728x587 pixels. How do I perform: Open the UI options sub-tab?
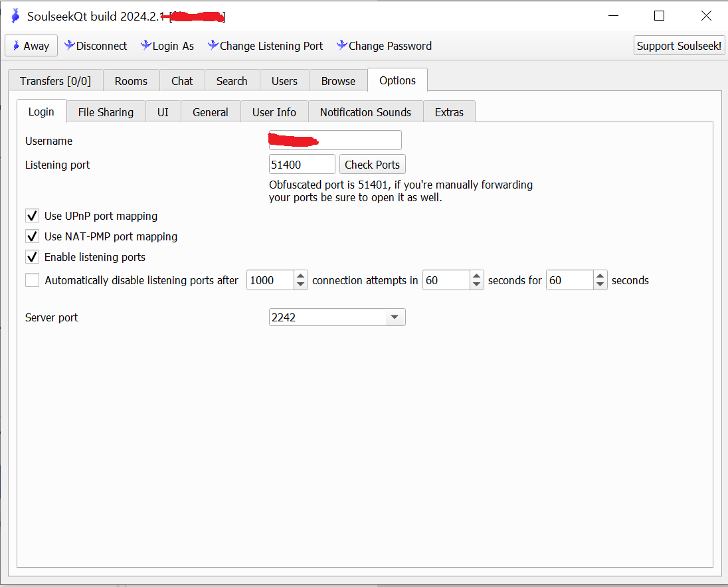(163, 112)
